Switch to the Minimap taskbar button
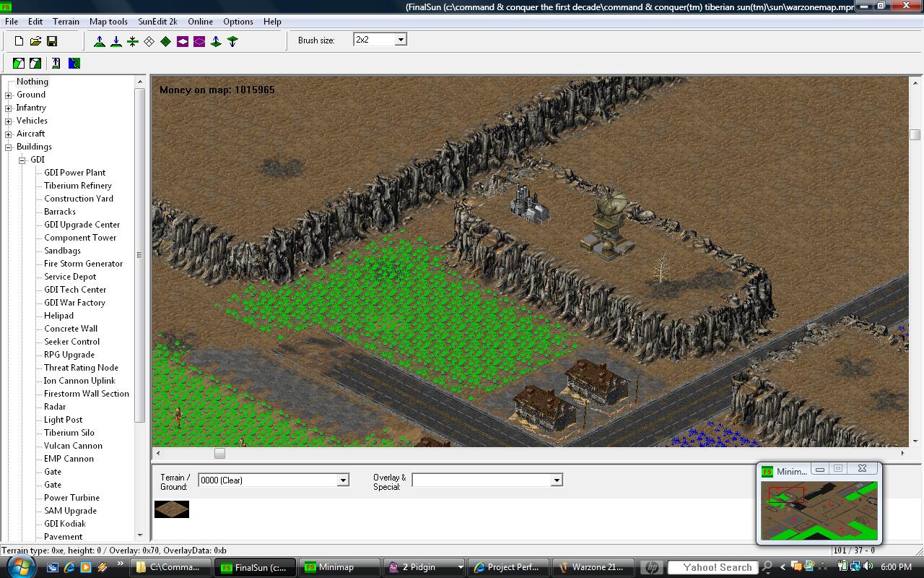924x578 pixels. click(x=339, y=567)
